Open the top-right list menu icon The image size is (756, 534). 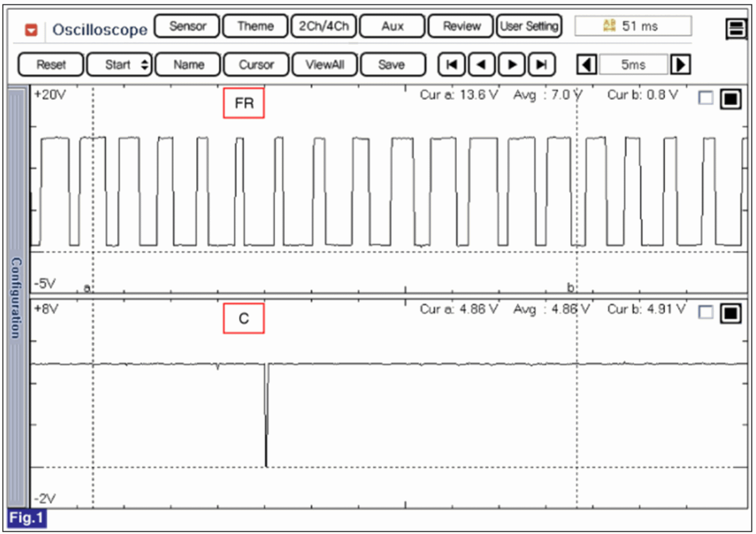click(736, 29)
